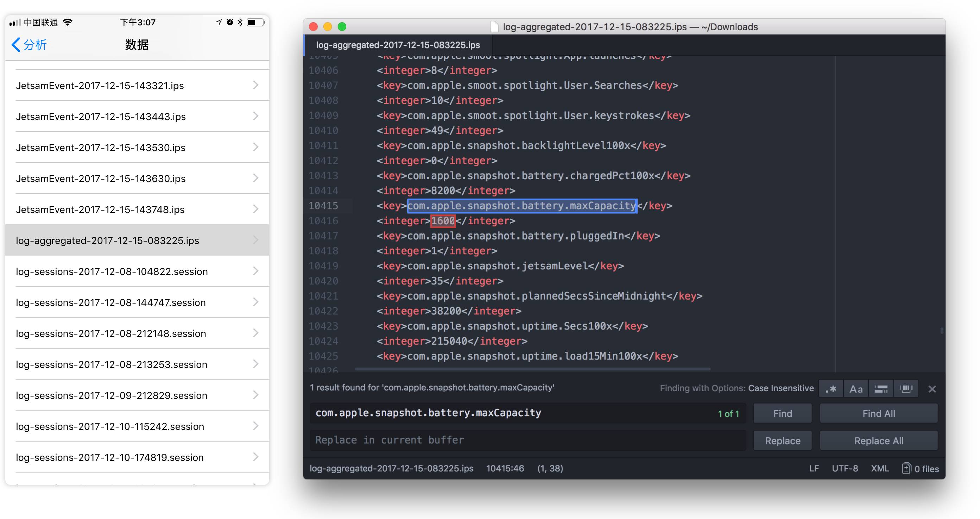
Task: Close the find and replace panel
Action: [932, 389]
